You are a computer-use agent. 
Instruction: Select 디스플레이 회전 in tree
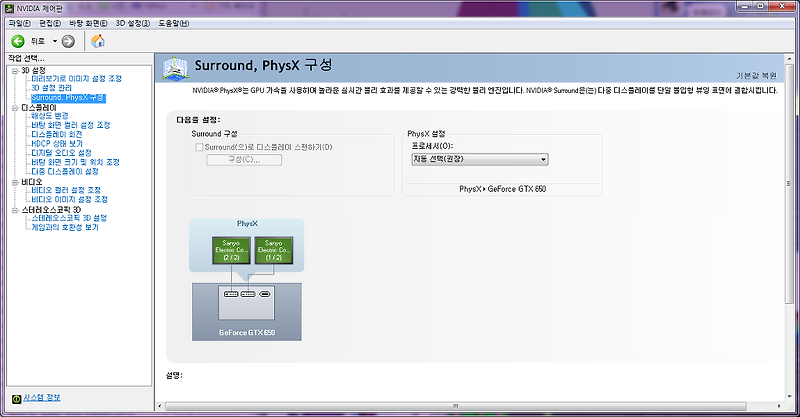point(57,134)
